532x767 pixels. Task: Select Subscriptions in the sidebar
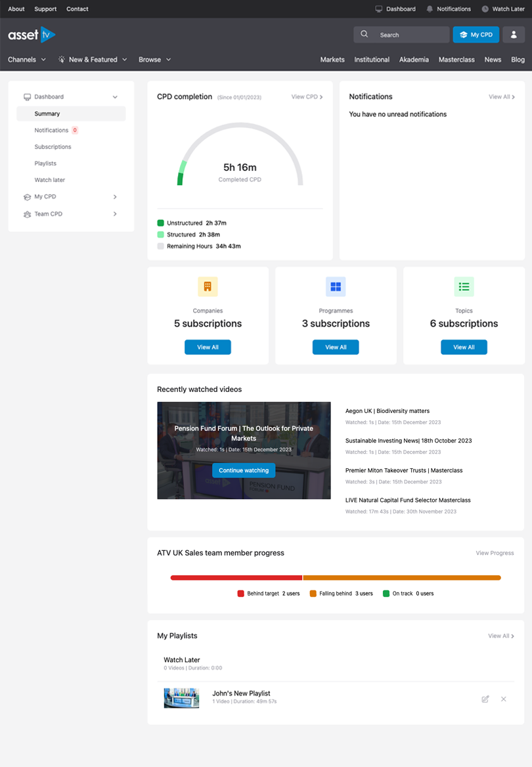click(53, 147)
